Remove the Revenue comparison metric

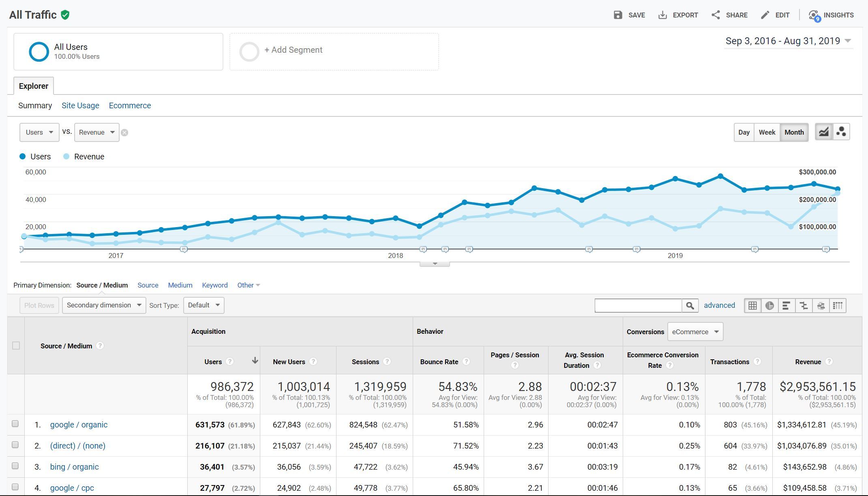(124, 133)
